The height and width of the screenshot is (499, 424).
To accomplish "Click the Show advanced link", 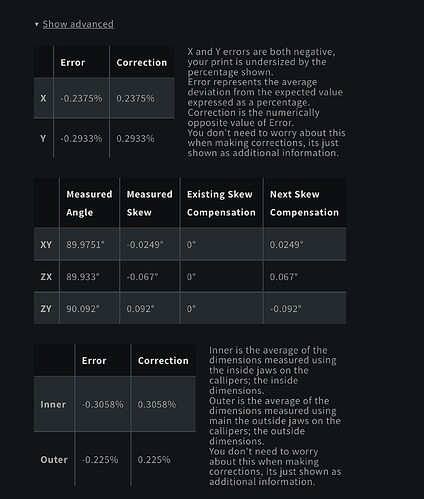I will coord(78,24).
